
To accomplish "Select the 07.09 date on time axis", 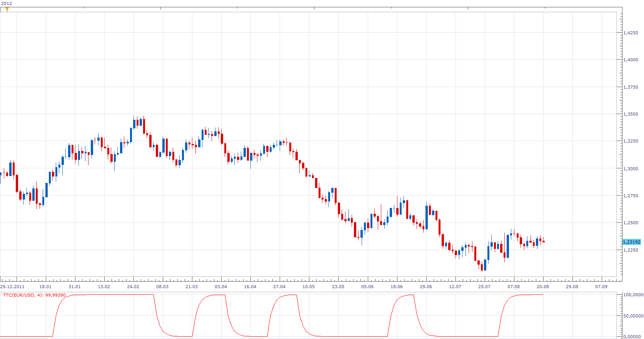I will coord(601,287).
